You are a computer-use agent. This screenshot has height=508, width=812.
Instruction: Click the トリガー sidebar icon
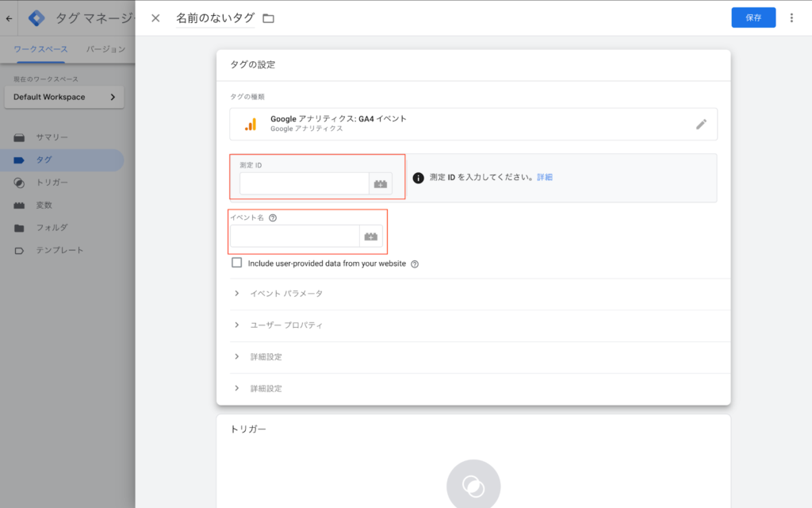coord(19,183)
